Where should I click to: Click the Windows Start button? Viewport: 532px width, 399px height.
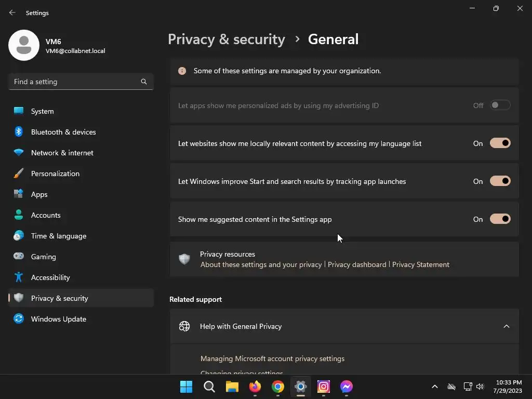tap(186, 387)
